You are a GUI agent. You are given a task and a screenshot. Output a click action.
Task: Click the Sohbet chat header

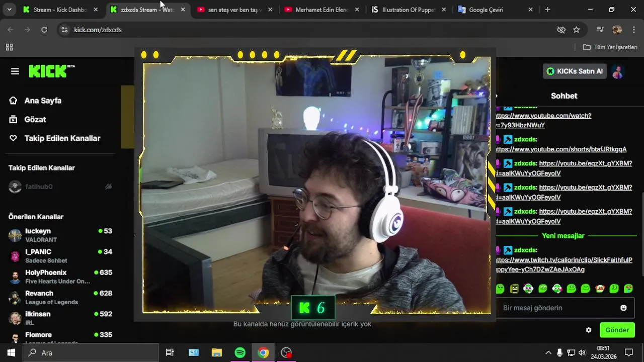coord(564,96)
